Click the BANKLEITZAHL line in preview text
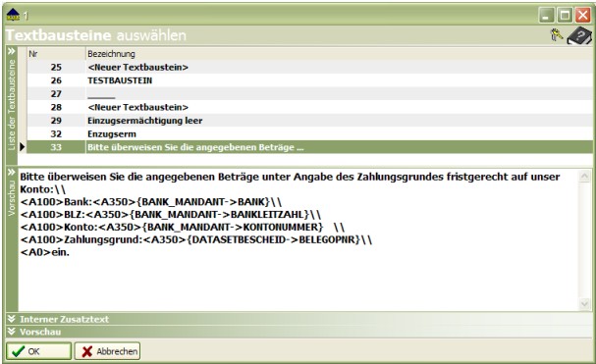Image resolution: width=596 pixels, height=364 pixels. pyautogui.click(x=171, y=215)
